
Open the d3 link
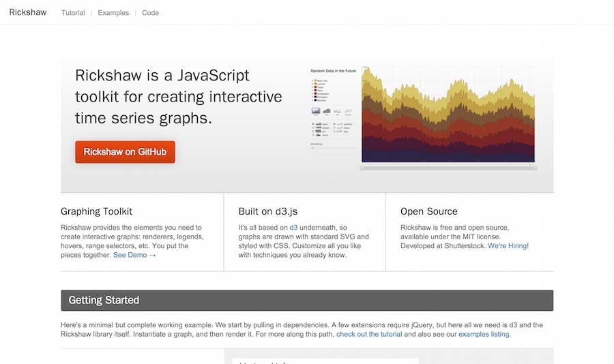pyautogui.click(x=293, y=228)
